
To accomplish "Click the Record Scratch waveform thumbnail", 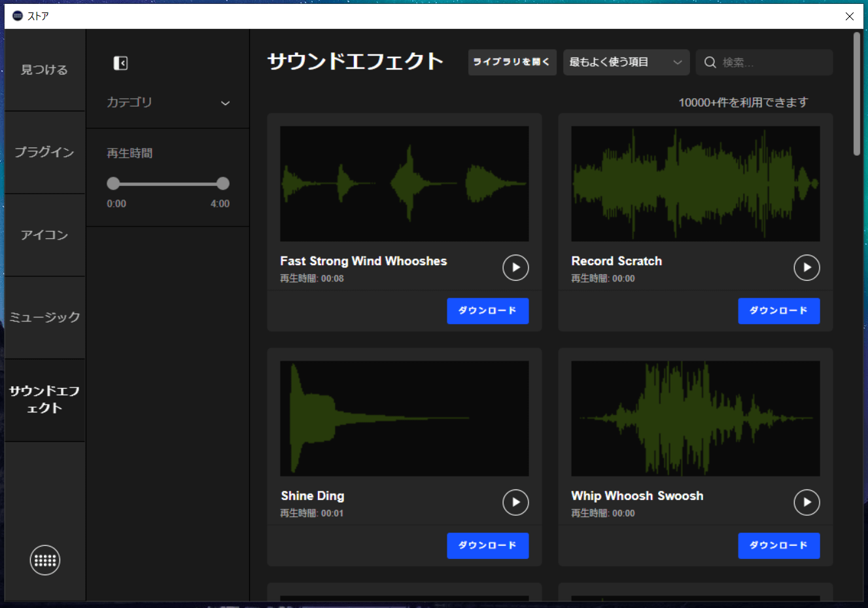I will pos(695,184).
